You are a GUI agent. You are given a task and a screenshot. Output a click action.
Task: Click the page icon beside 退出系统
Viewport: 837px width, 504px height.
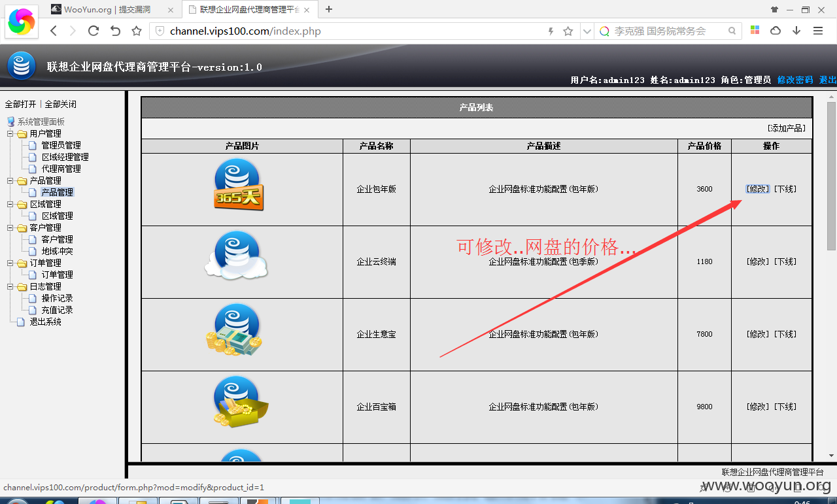click(x=21, y=322)
